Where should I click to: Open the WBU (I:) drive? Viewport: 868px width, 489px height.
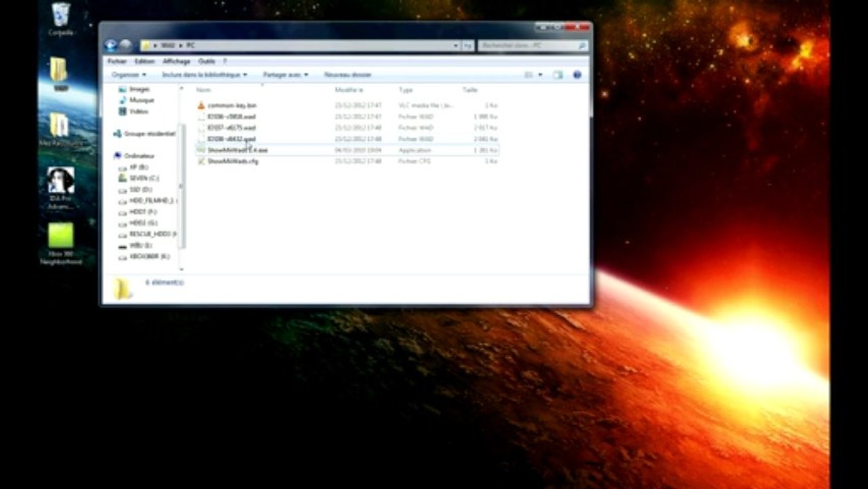tap(140, 245)
